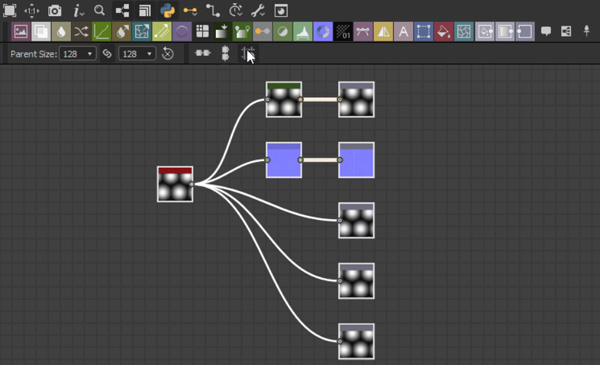
Task: Snap selected nodes to grid
Action: [x=248, y=54]
